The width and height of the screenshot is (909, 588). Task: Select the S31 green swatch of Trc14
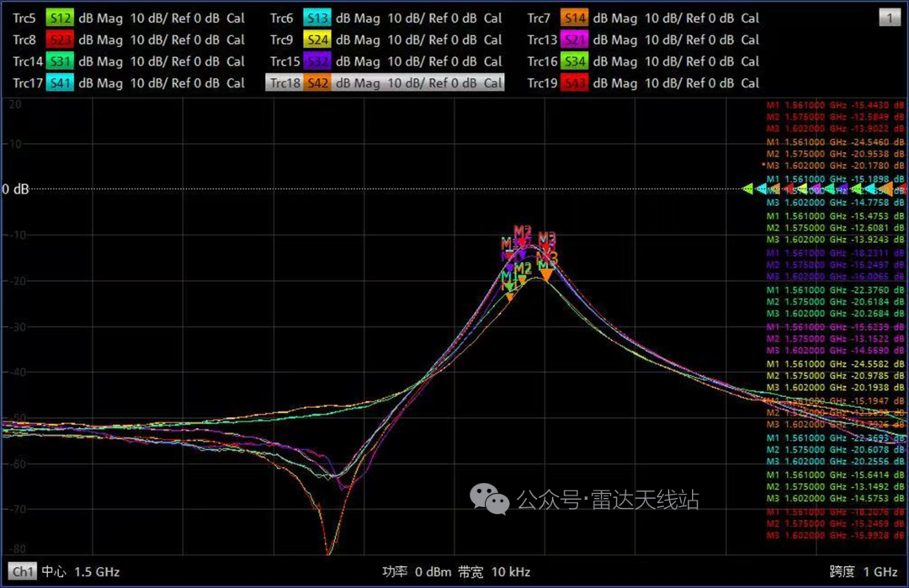click(x=60, y=61)
